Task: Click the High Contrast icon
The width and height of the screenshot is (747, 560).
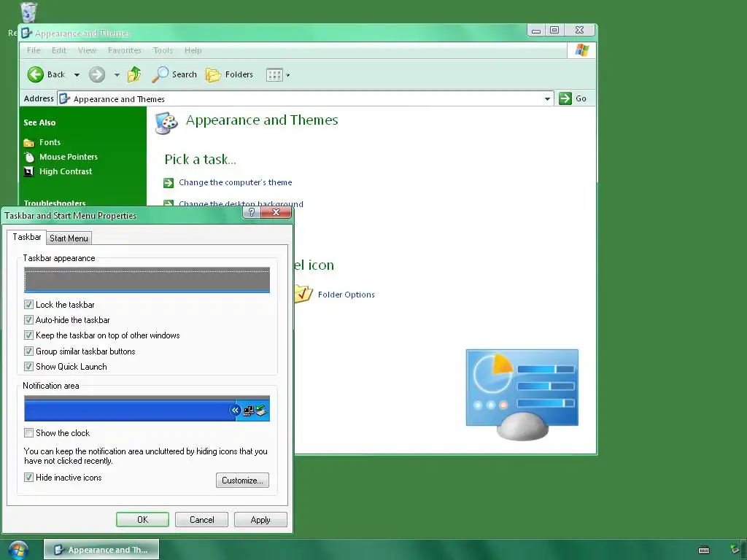Action: [29, 171]
